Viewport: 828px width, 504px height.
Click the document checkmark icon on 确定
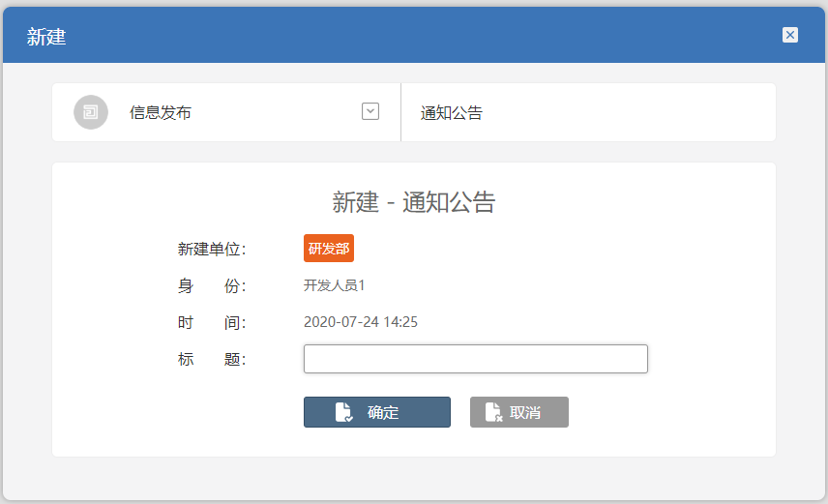tap(343, 412)
